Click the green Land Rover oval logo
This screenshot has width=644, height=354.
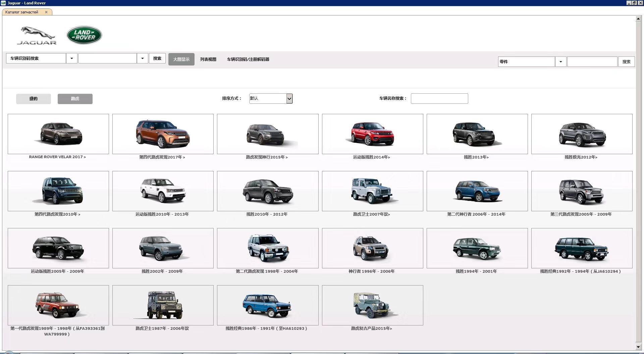[84, 35]
